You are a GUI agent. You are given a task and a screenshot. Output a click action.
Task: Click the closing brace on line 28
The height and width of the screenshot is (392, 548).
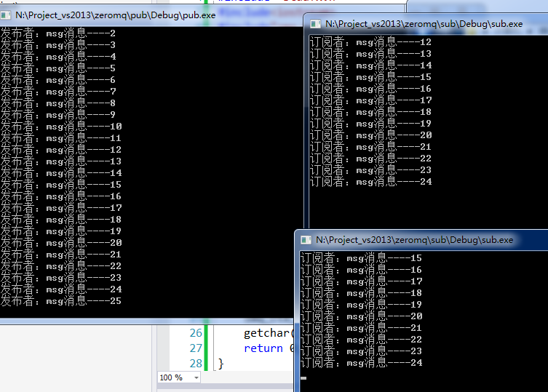[x=221, y=364]
